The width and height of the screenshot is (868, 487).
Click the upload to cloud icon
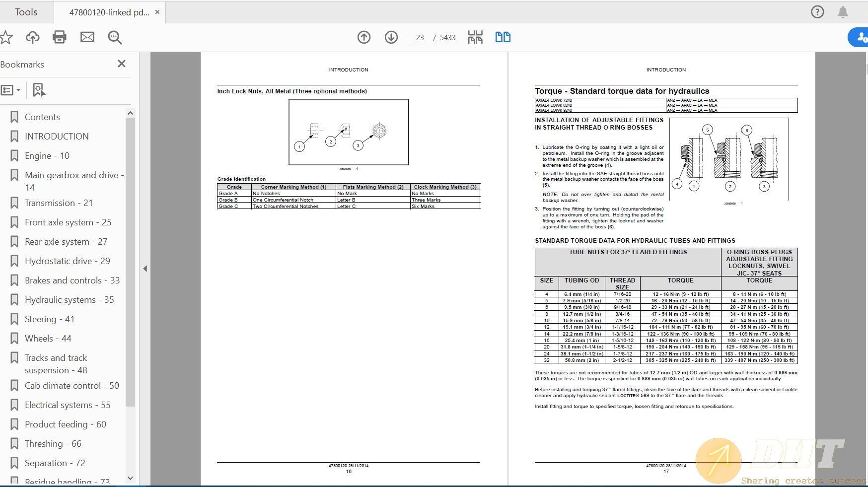[x=33, y=37]
